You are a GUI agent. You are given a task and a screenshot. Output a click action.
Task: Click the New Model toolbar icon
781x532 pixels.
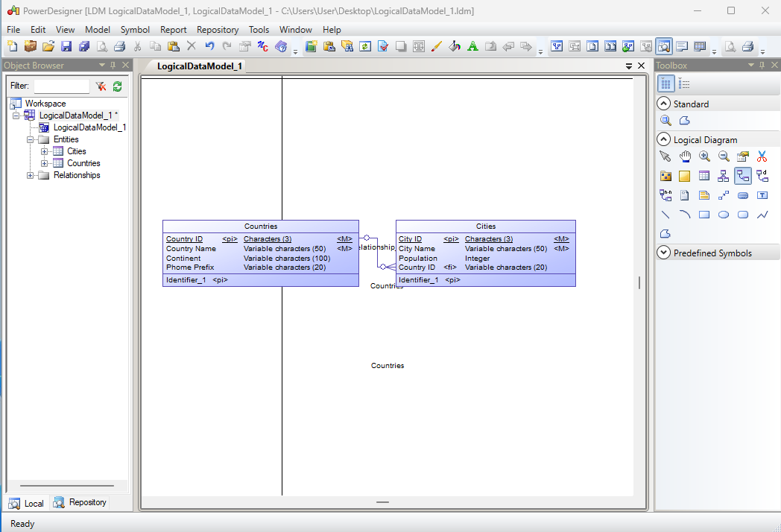coord(12,46)
